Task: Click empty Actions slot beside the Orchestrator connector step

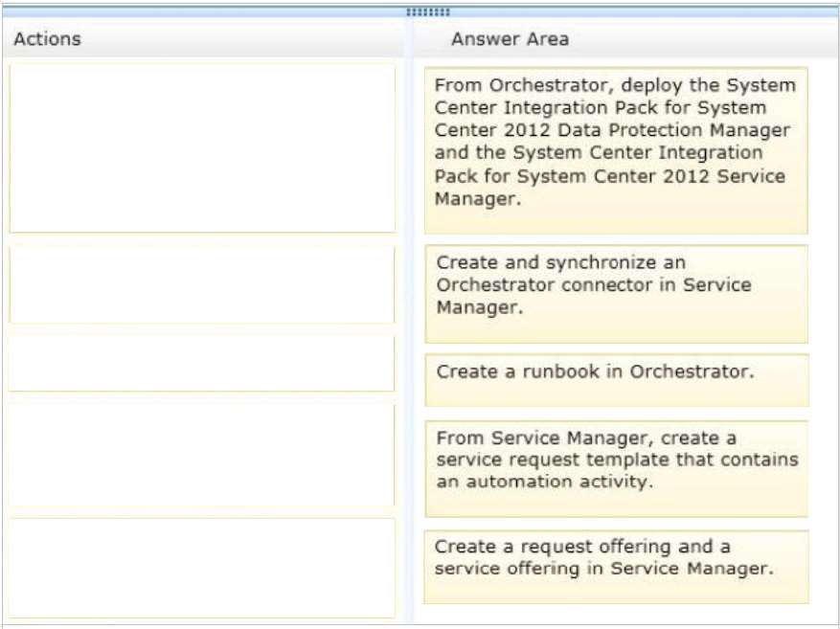Action: click(202, 284)
